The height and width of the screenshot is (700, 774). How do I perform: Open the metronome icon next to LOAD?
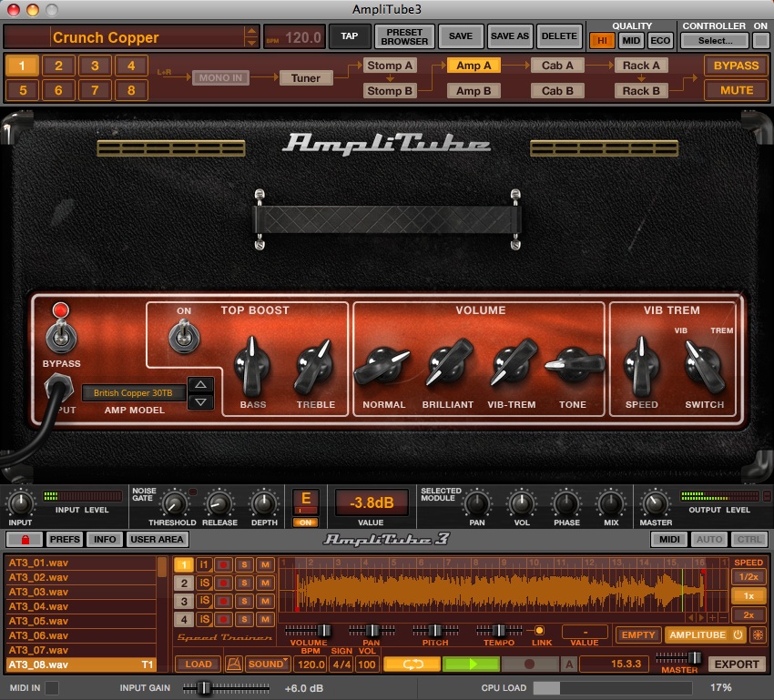click(234, 664)
